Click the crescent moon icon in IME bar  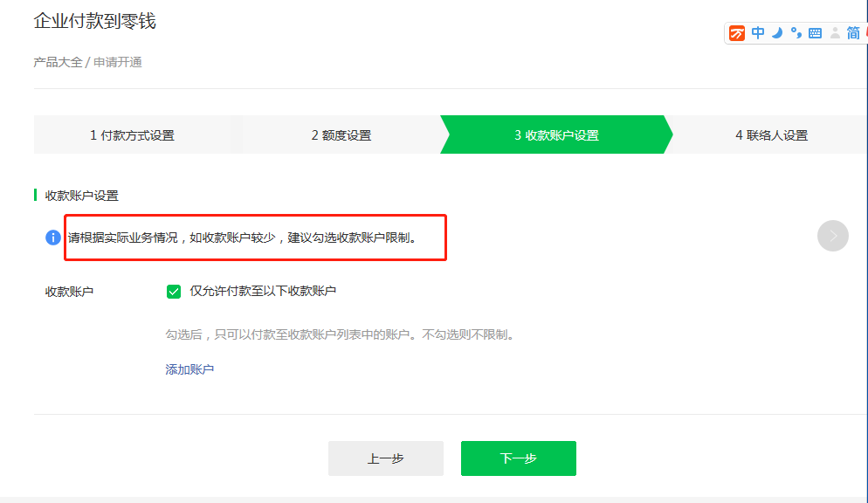(777, 33)
